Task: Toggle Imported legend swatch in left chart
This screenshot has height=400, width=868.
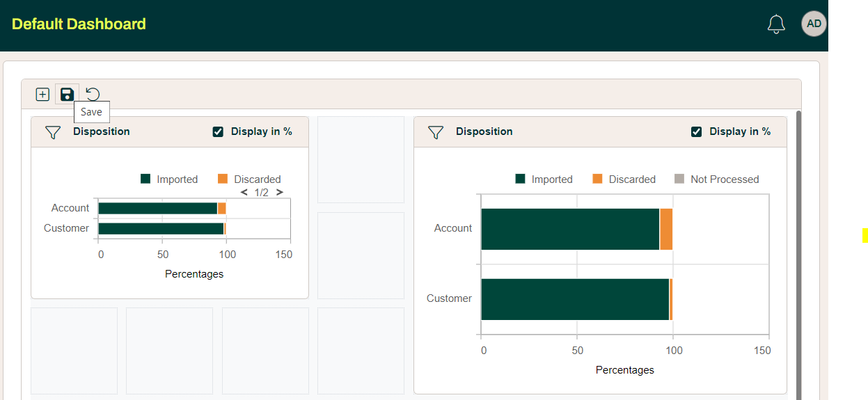Action: pyautogui.click(x=145, y=179)
